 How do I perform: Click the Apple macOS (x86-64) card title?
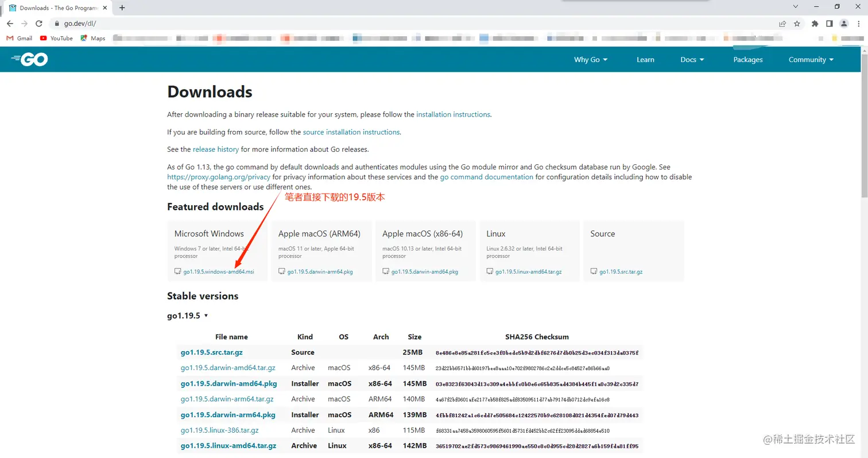[x=423, y=234]
